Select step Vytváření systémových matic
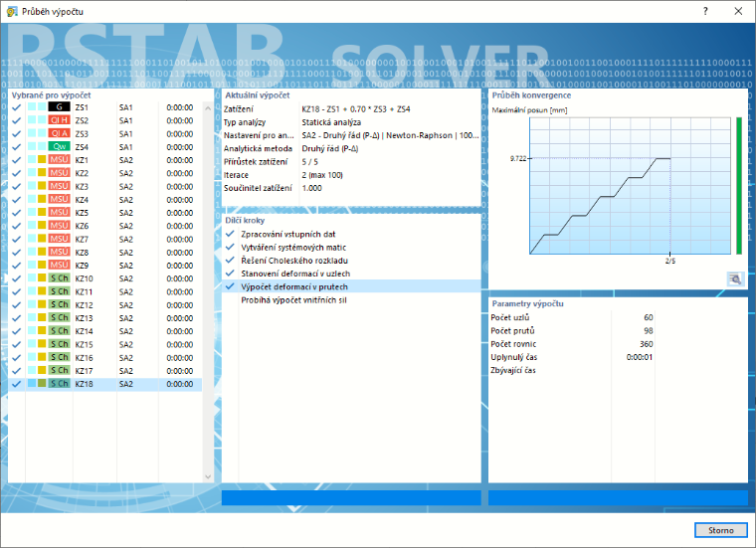Image resolution: width=756 pixels, height=548 pixels. click(x=293, y=248)
